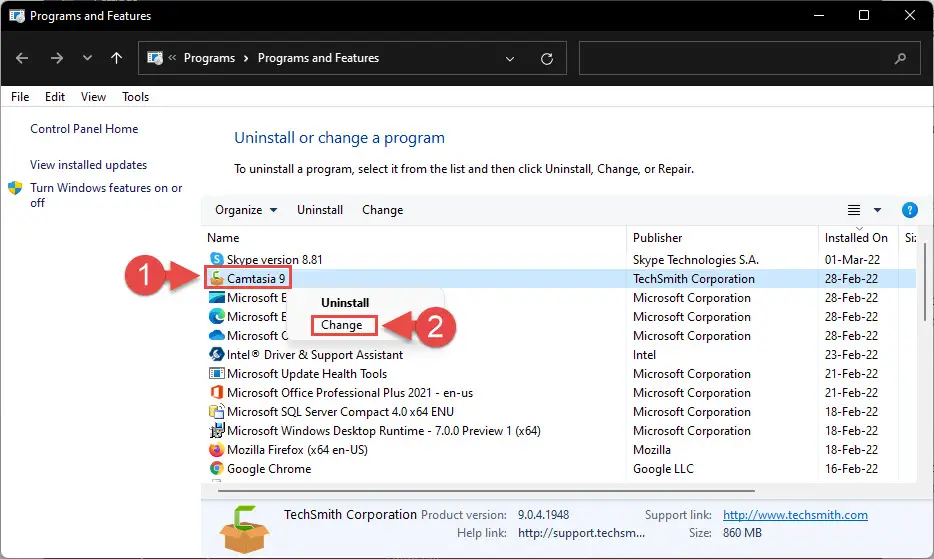Click Programs and Features breadcrumb segment
Image resolution: width=934 pixels, height=559 pixels.
[318, 58]
